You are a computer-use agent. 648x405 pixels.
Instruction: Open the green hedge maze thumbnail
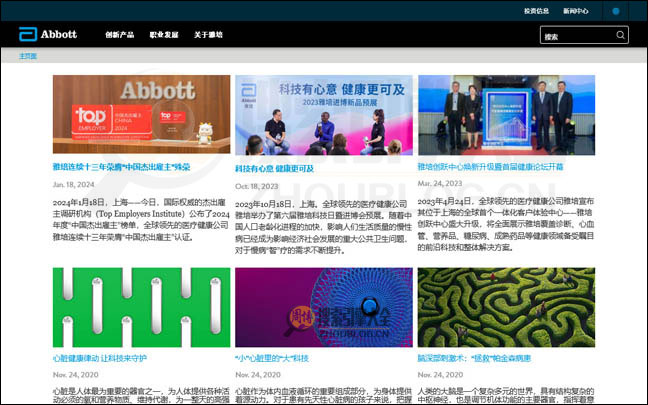tap(507, 307)
